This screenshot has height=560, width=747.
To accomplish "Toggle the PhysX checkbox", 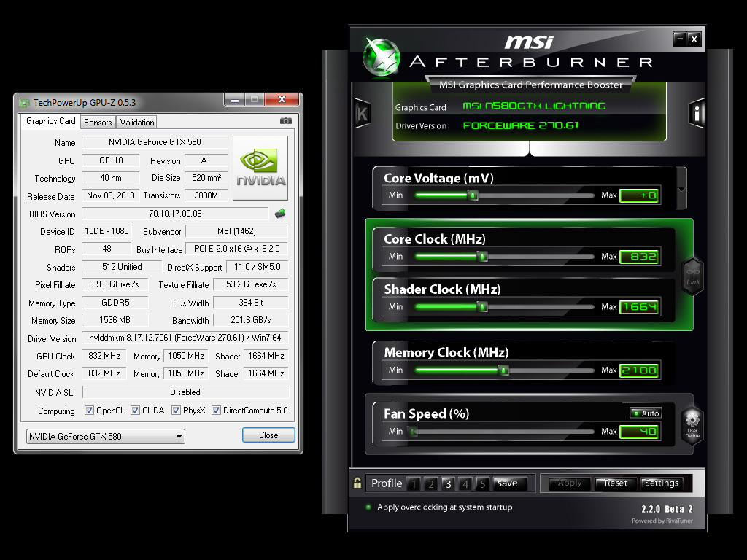I will click(176, 411).
